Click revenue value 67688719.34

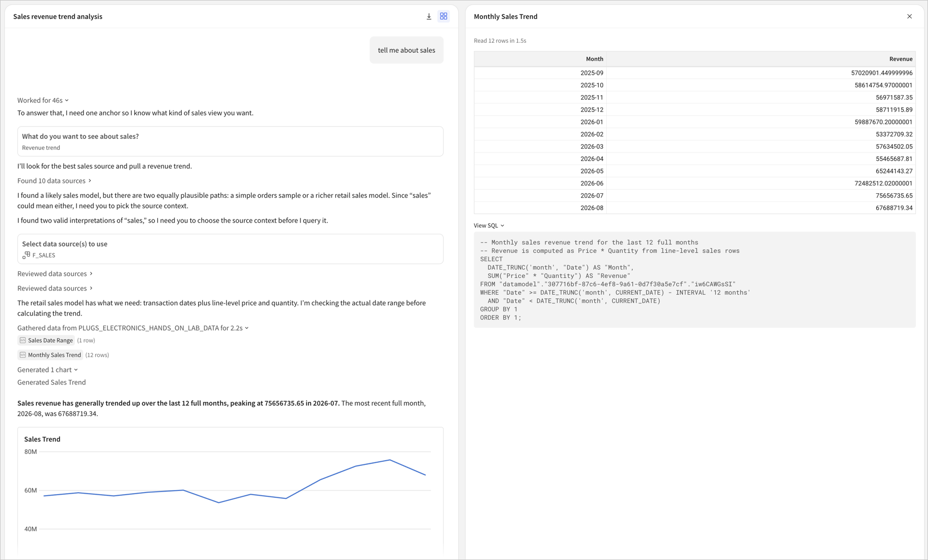point(894,208)
